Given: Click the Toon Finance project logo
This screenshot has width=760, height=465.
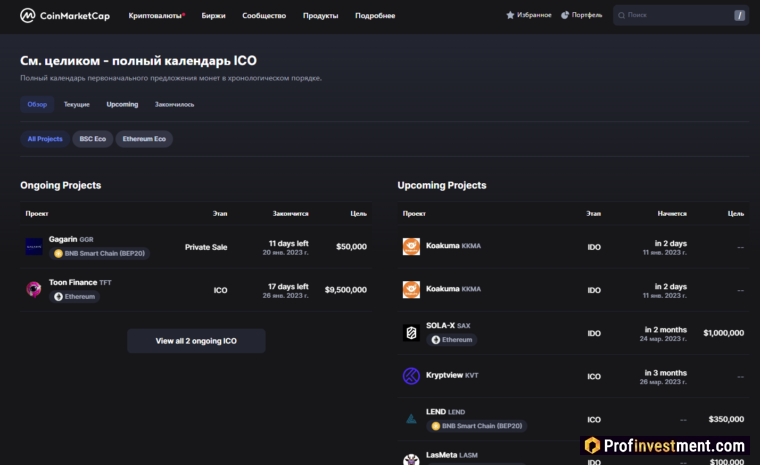Looking at the screenshot, I should click(34, 289).
